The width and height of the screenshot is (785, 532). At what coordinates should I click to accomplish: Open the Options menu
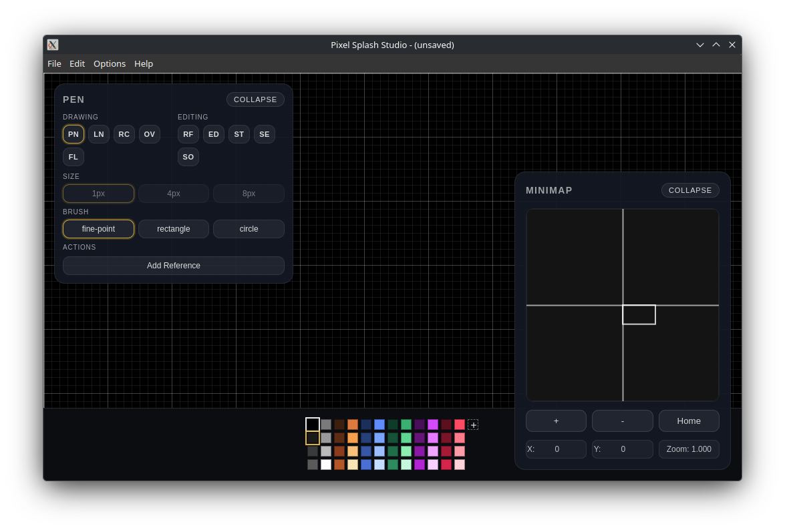pos(110,63)
